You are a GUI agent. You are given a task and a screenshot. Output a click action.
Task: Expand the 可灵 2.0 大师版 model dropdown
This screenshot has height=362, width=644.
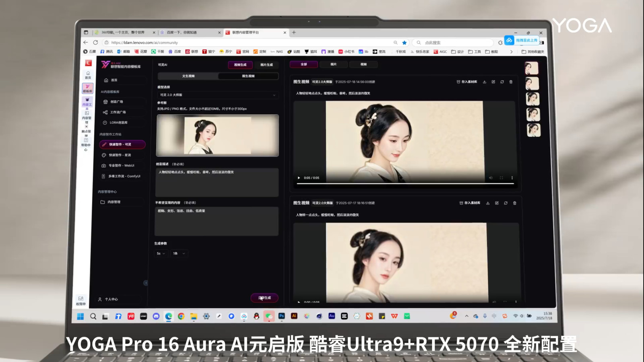[217, 95]
